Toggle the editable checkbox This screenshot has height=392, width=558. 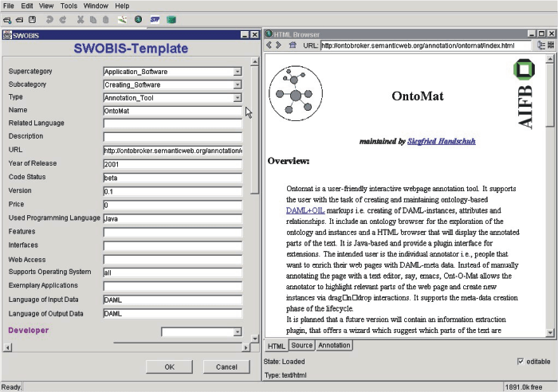[x=521, y=362]
